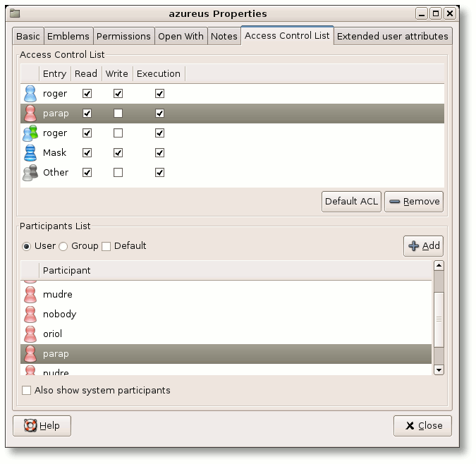Select the Group radio button
The height and width of the screenshot is (464, 476).
tap(63, 246)
